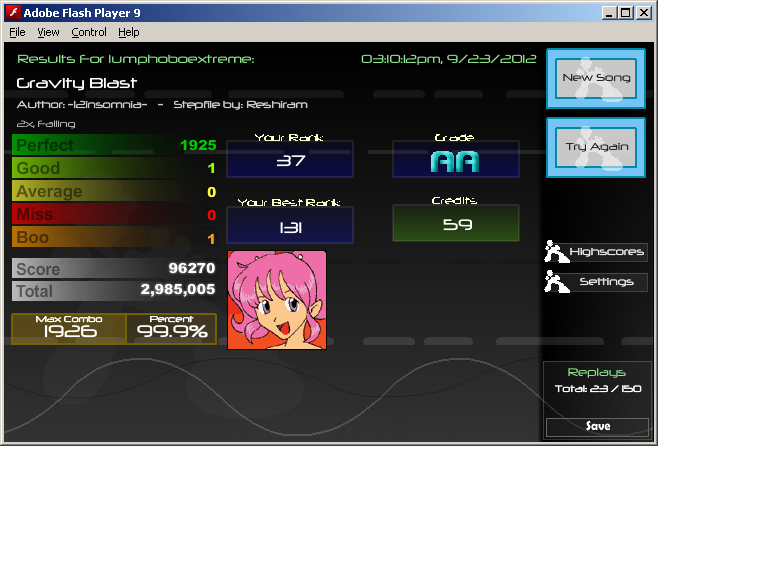Click the dancer icon beside Highscores
The width and height of the screenshot is (768, 576).
(x=555, y=252)
